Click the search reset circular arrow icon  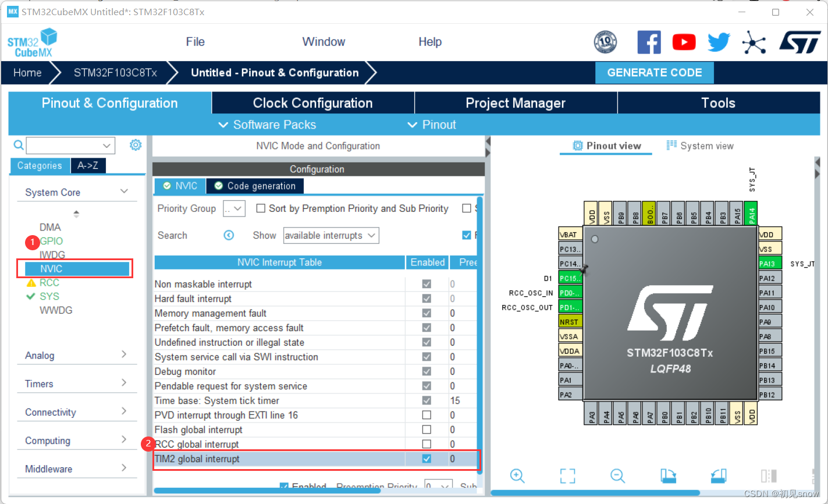click(x=229, y=235)
